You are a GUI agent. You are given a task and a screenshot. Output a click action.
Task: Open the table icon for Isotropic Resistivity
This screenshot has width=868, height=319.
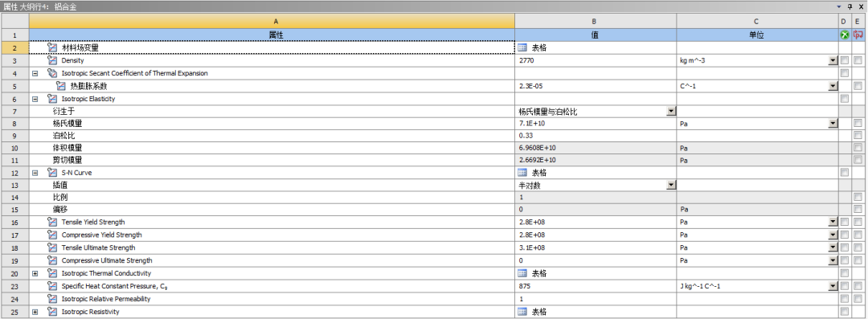tap(522, 312)
